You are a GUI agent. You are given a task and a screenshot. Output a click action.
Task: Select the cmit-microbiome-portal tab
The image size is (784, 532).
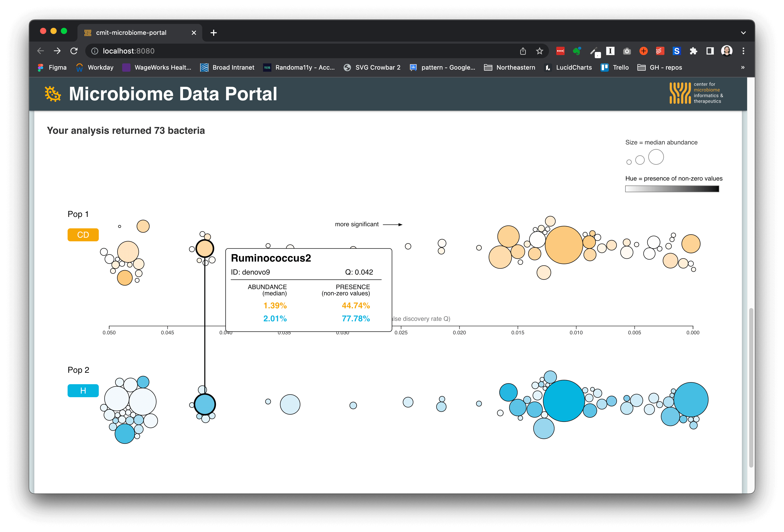click(x=140, y=33)
